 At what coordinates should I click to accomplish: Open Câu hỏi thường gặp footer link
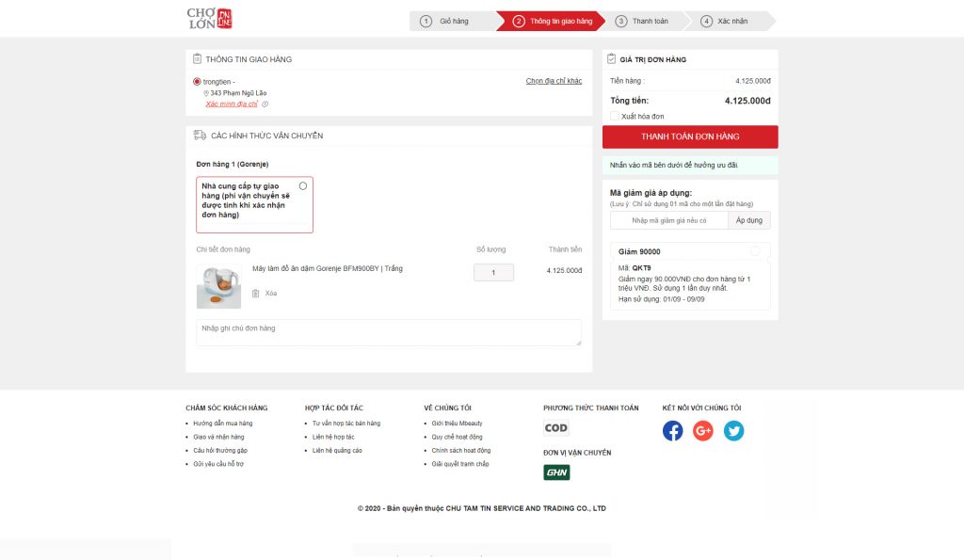pyautogui.click(x=220, y=451)
